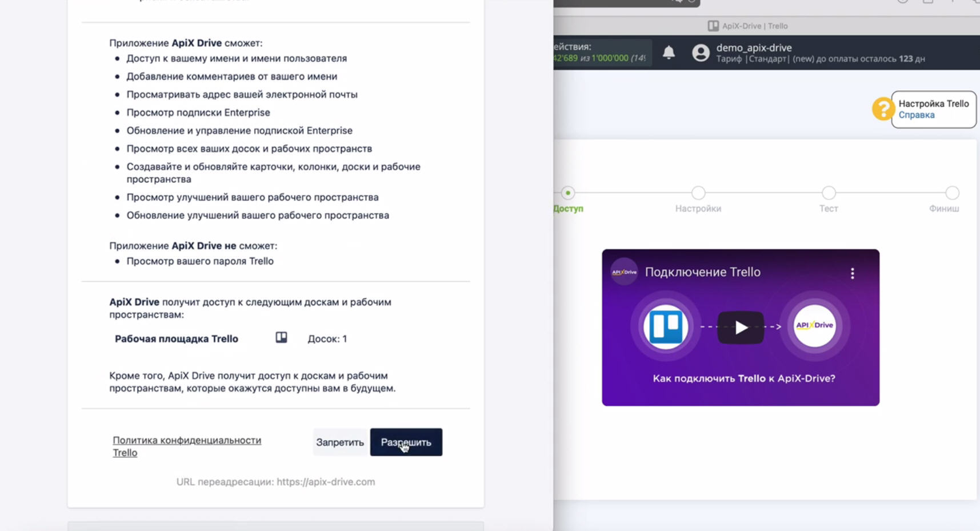Click the actions counter in ApiX-Drive header
This screenshot has width=980, height=531.
coord(601,53)
